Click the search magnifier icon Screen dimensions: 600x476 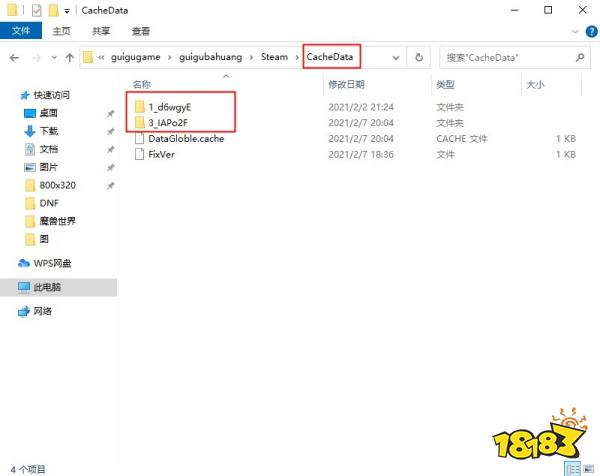pos(580,57)
